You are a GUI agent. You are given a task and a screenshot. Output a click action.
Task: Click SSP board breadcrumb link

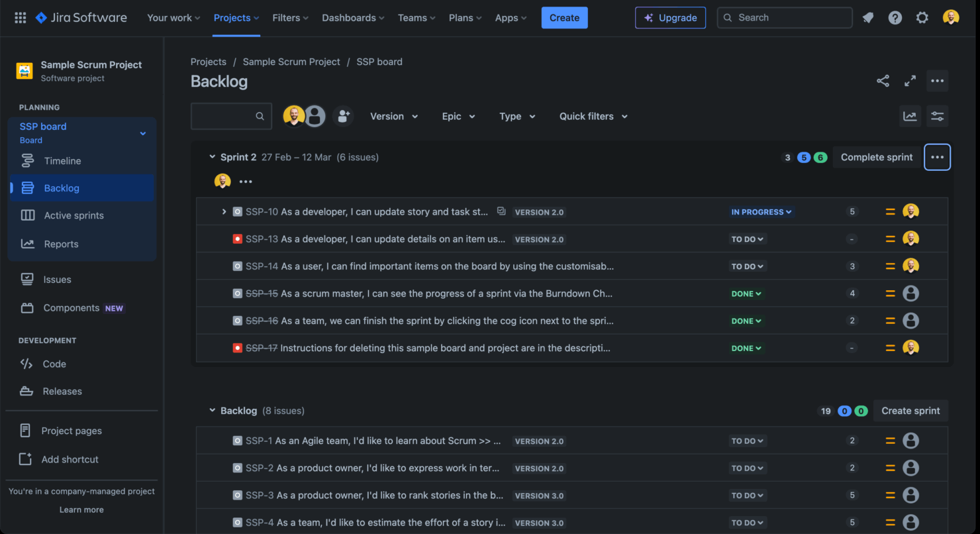(379, 62)
